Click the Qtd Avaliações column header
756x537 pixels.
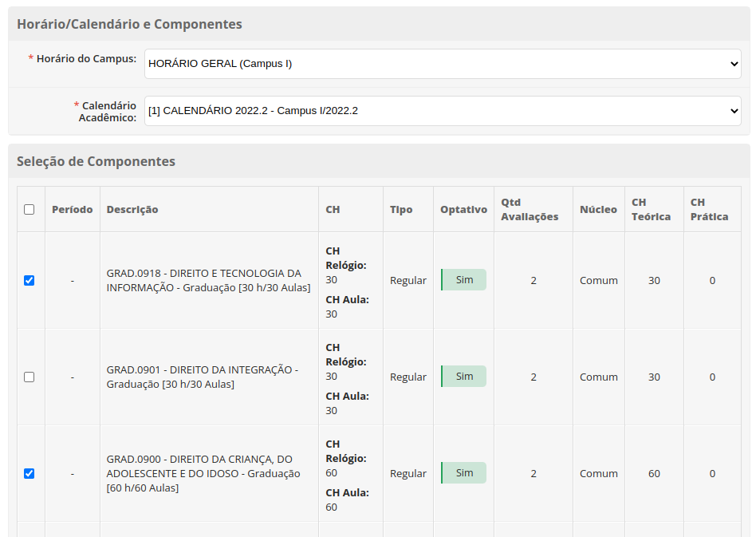pyautogui.click(x=530, y=210)
